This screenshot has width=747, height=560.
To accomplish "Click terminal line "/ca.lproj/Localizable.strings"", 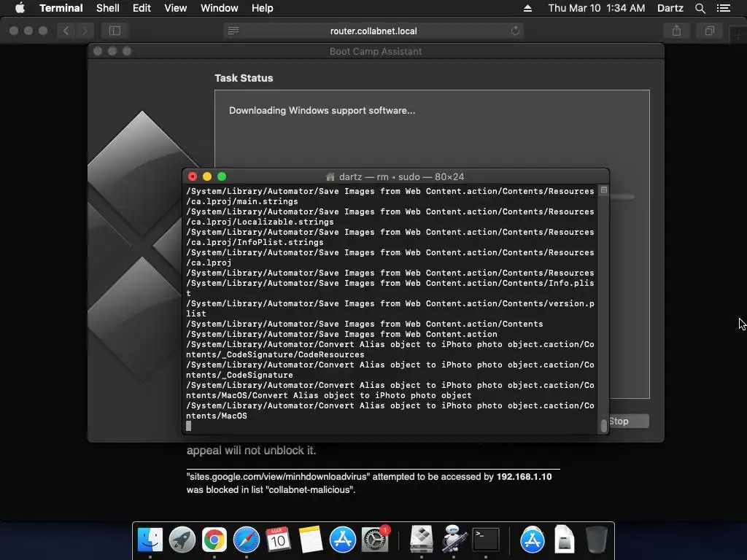I will 260,222.
